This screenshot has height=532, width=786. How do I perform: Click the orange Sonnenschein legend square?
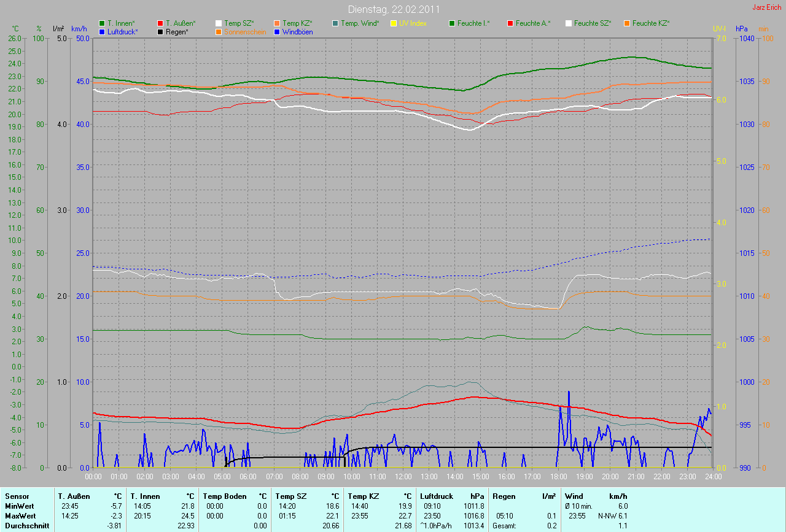coord(219,31)
